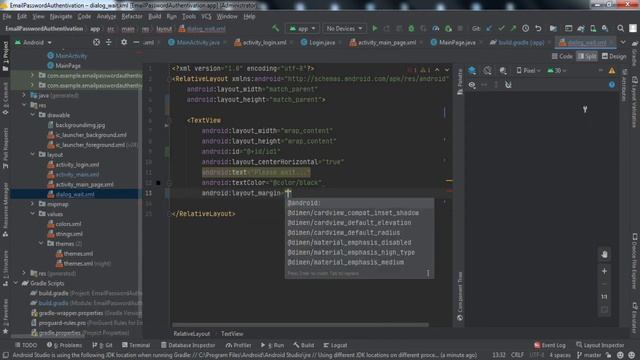Open the Logcat tool window
The height and width of the screenshot is (360, 640).
pos(335,345)
